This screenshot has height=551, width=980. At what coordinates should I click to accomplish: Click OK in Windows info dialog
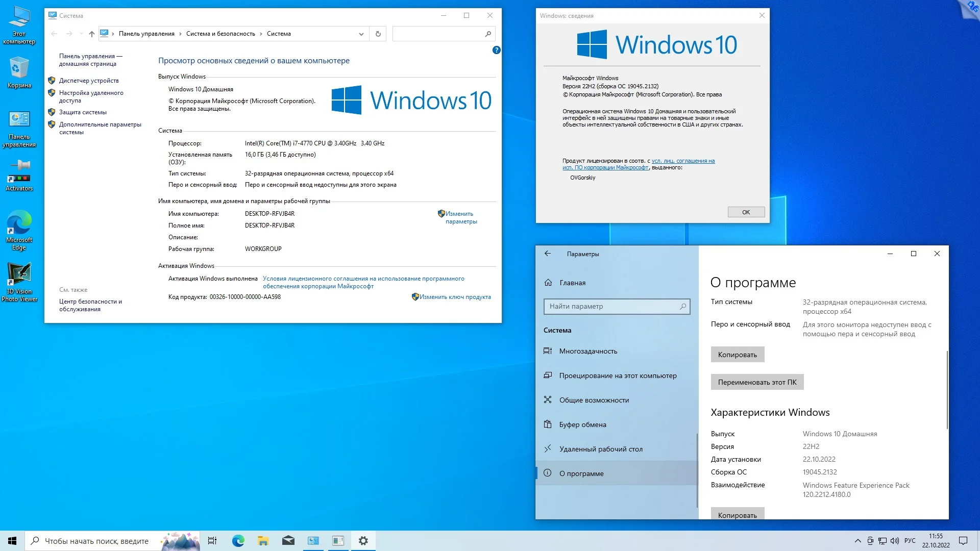746,212
